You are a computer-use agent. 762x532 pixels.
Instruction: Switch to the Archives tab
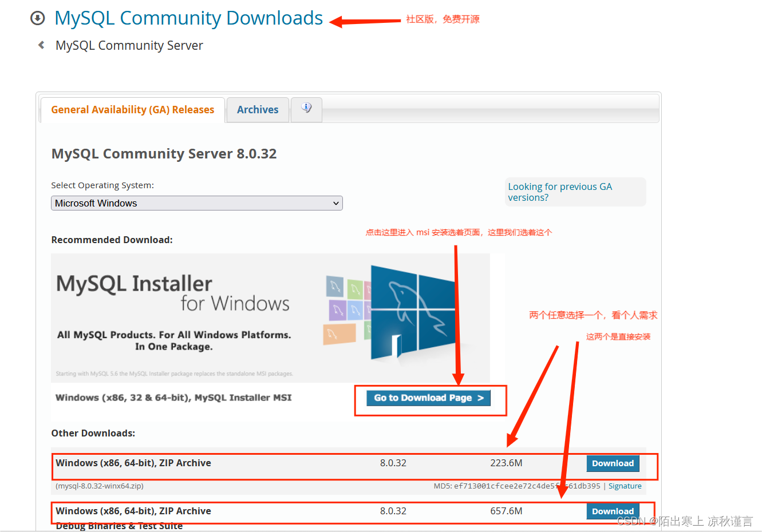(258, 110)
